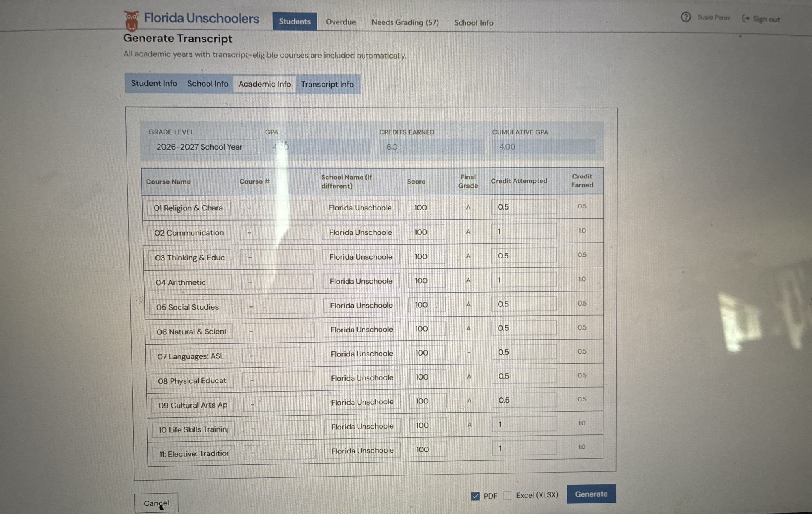Edit Credit Attempted for 05 Social Studies

click(524, 304)
